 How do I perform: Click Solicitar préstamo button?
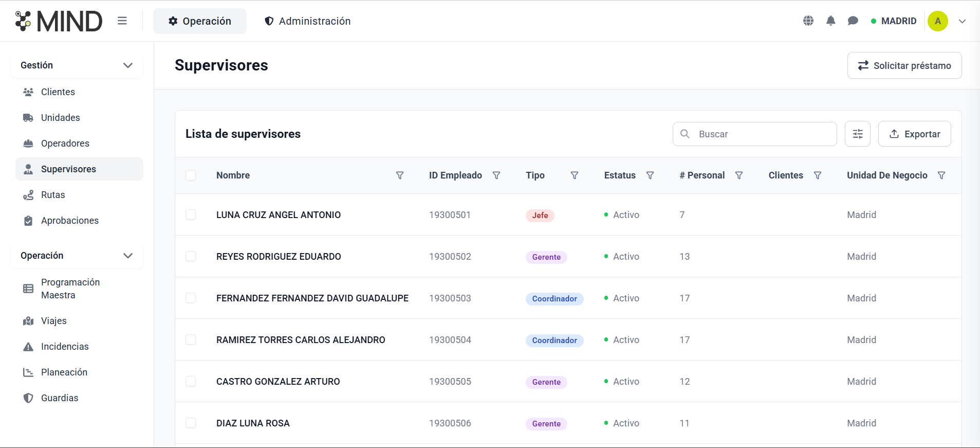(904, 65)
